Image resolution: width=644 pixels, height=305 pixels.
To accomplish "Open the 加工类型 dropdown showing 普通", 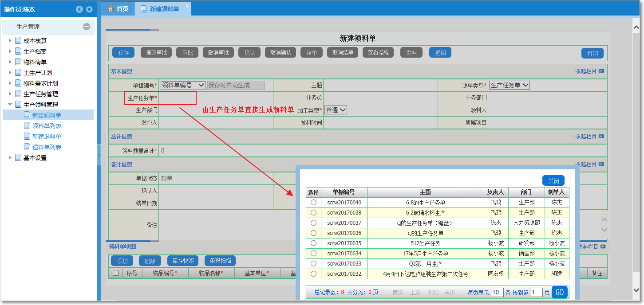I will pyautogui.click(x=336, y=109).
